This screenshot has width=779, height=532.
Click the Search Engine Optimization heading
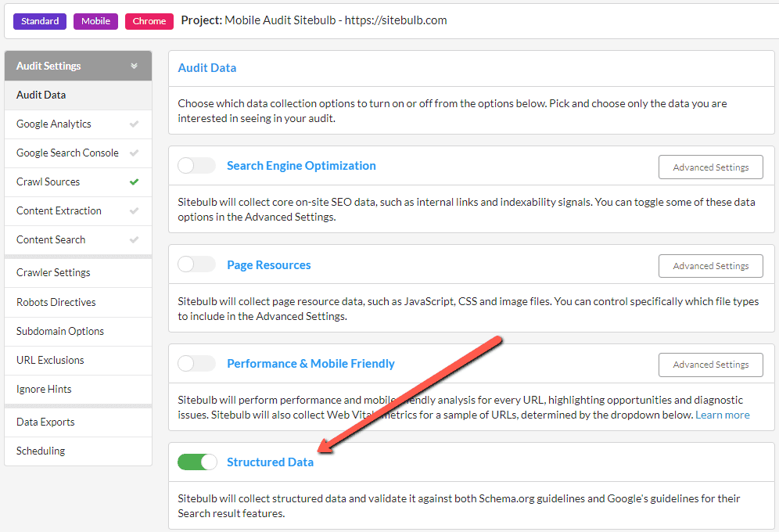(x=301, y=165)
